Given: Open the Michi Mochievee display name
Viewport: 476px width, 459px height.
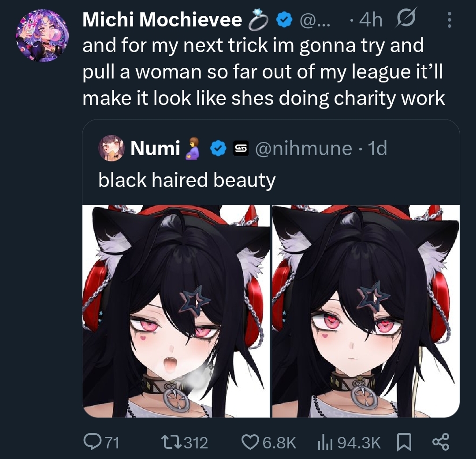Looking at the screenshot, I should click(x=162, y=20).
